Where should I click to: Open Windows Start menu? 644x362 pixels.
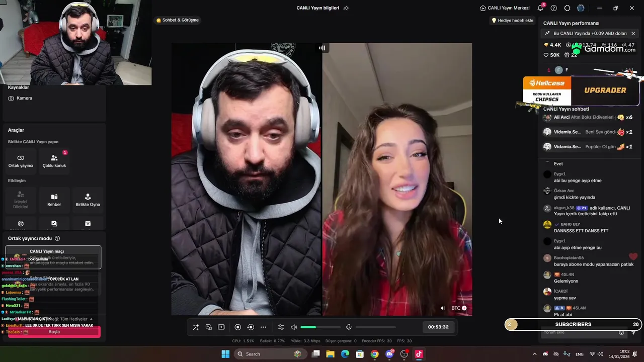[225, 354]
